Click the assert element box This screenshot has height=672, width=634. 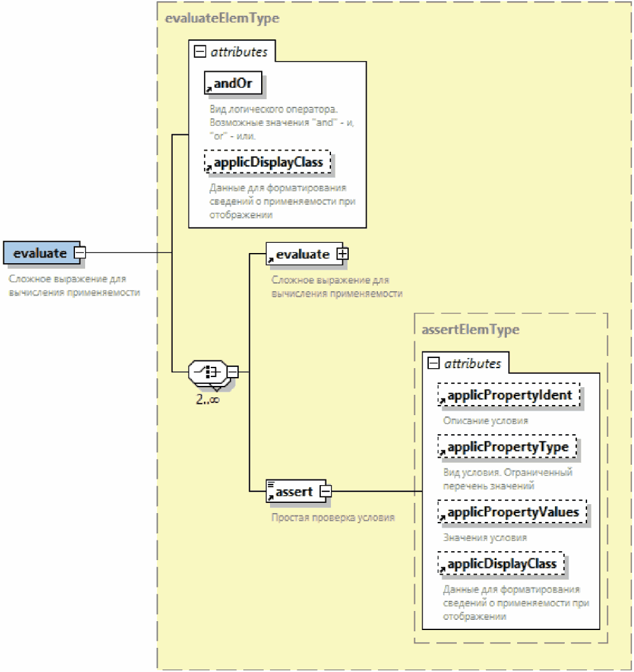tap(294, 491)
